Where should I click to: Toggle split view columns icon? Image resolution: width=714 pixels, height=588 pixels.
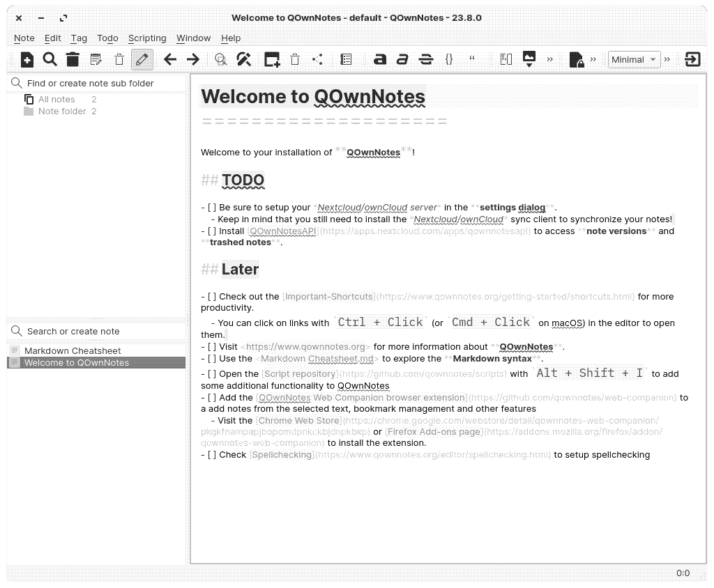point(506,60)
